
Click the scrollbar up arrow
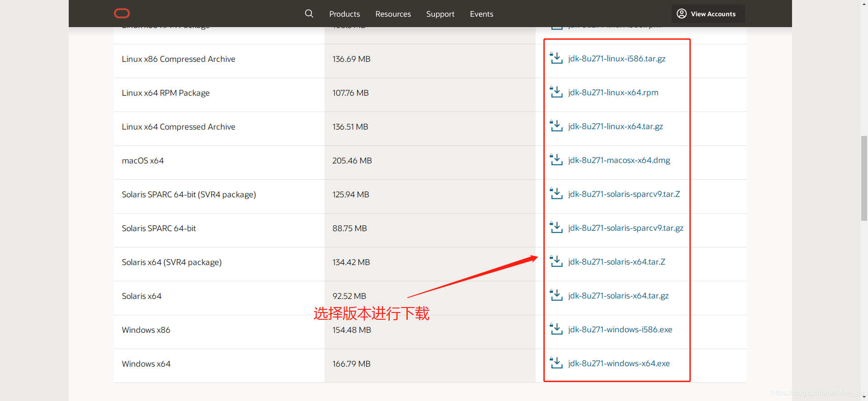(864, 3)
